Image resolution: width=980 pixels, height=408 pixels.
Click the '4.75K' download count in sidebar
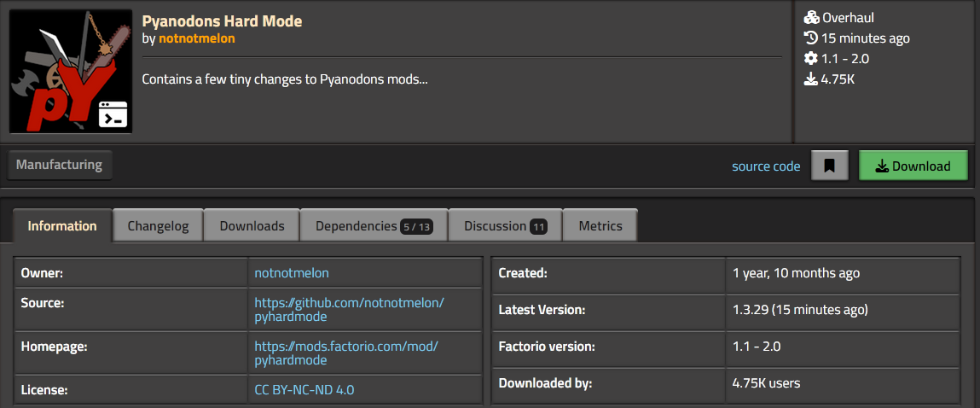[x=838, y=79]
